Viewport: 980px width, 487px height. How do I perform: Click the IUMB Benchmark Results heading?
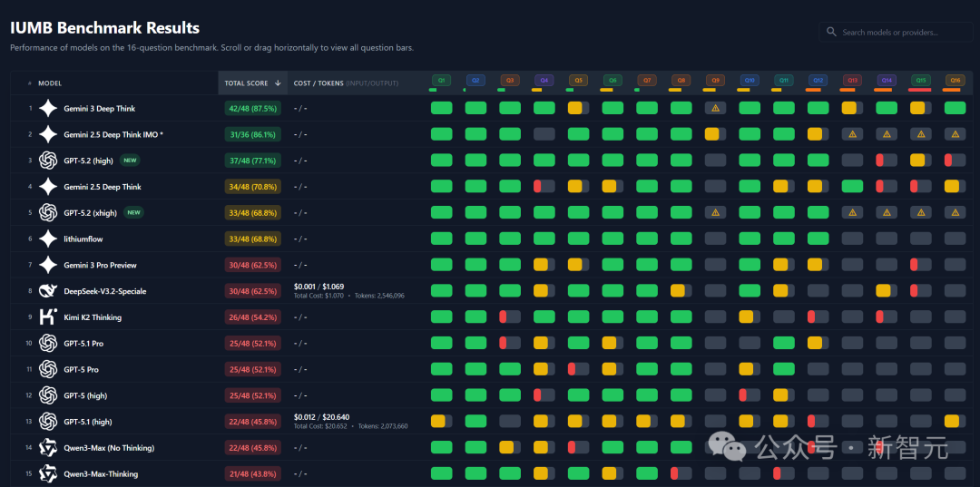pos(105,28)
